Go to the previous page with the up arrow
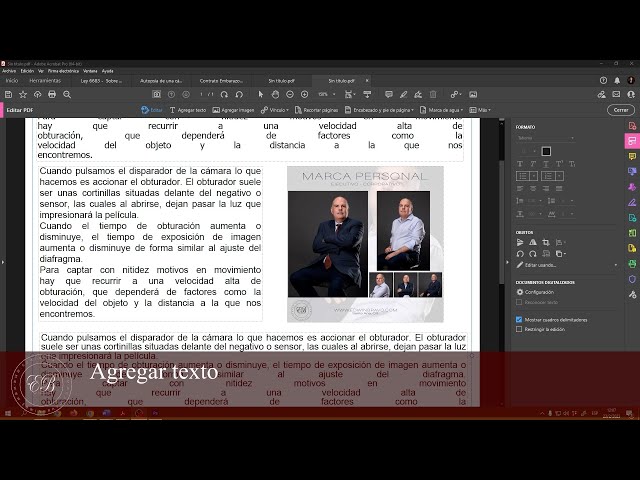The width and height of the screenshot is (640, 480). [171, 95]
